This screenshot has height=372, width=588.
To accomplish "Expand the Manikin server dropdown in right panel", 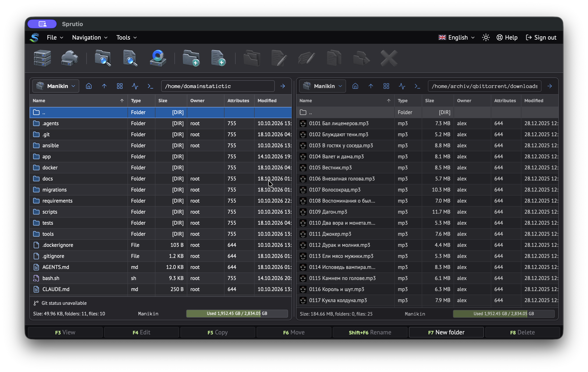I will pos(322,86).
